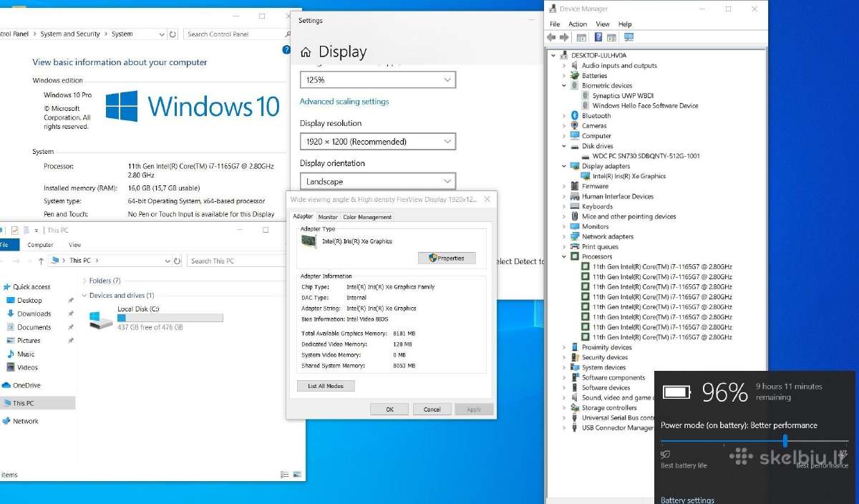Collapse the Biometric devices node

564,85
